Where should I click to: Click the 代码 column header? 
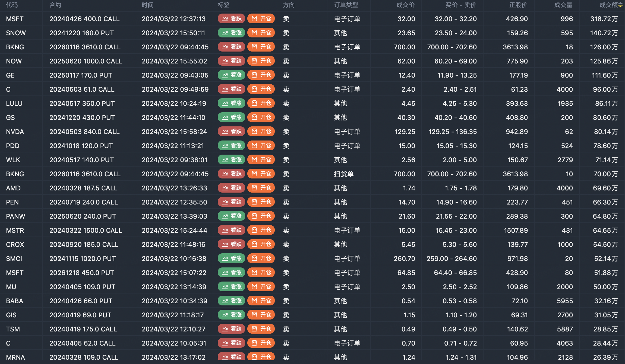click(12, 5)
